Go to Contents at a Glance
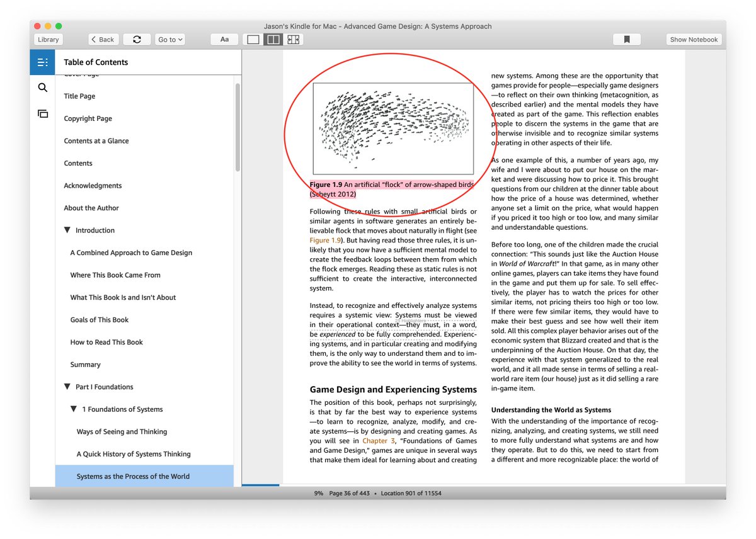 [x=96, y=141]
